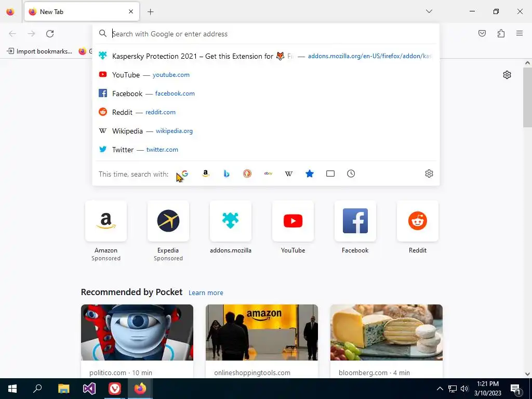Go back one page
Screen dimensions: 532x399
[x=12, y=34]
